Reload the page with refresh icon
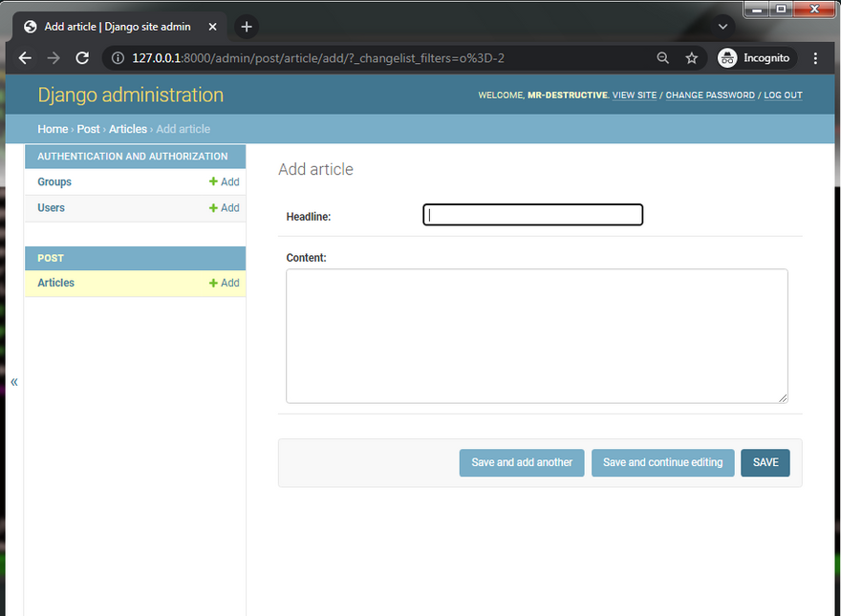 coord(82,58)
